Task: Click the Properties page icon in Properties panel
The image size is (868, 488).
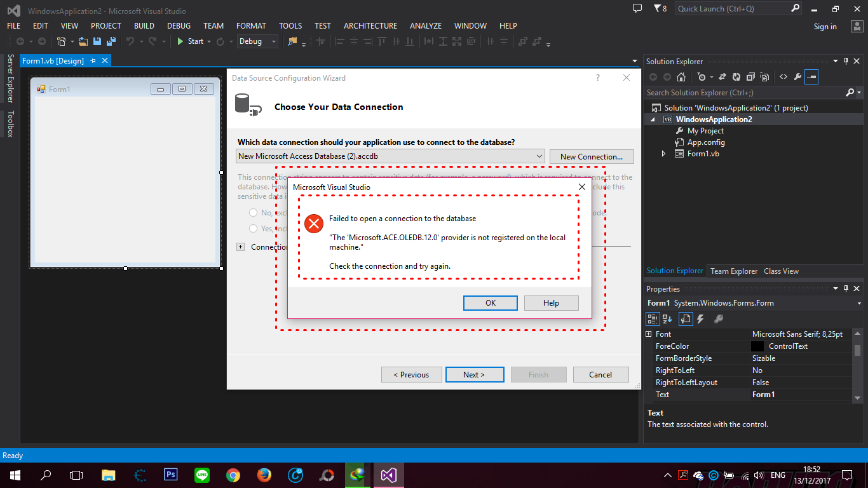Action: point(686,319)
